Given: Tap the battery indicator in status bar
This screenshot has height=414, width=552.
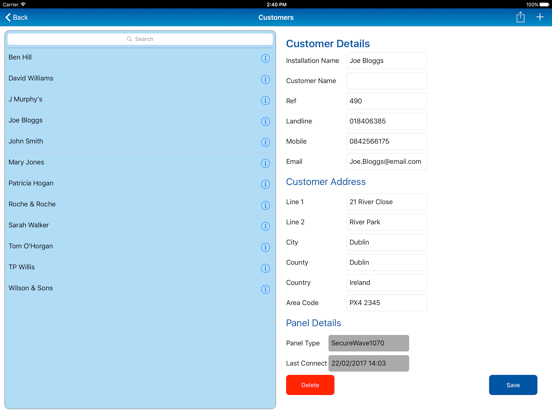Looking at the screenshot, I should 544,5.
